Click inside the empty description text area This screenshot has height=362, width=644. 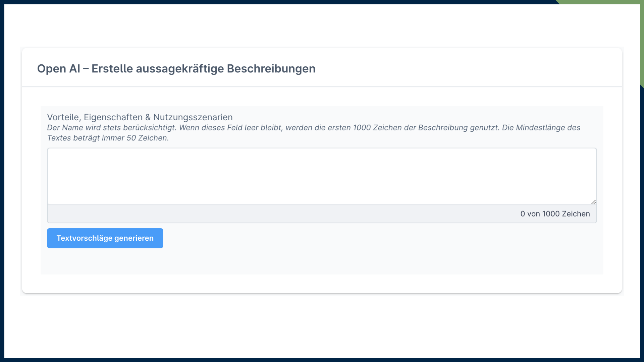[321, 176]
